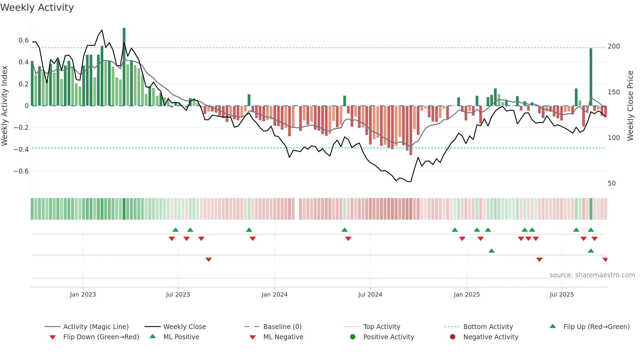The height and width of the screenshot is (362, 644).
Task: Select the first Flip Up triangle before Jul 2023
Action: coord(175,230)
